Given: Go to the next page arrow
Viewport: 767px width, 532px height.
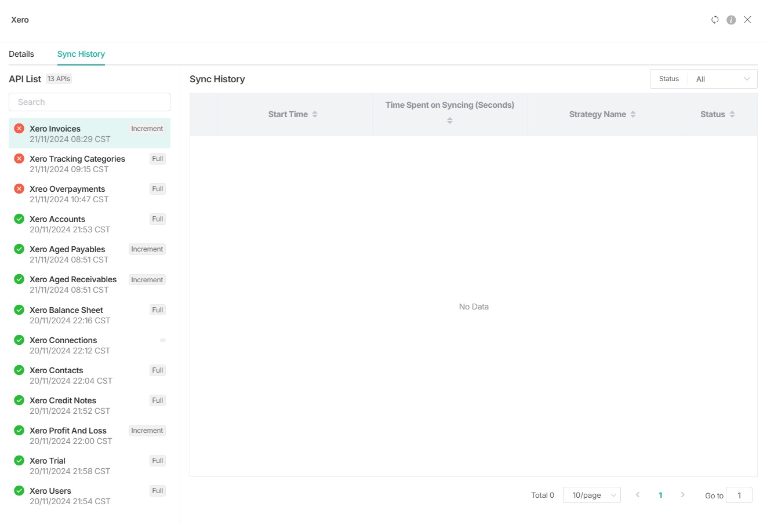Looking at the screenshot, I should point(682,495).
